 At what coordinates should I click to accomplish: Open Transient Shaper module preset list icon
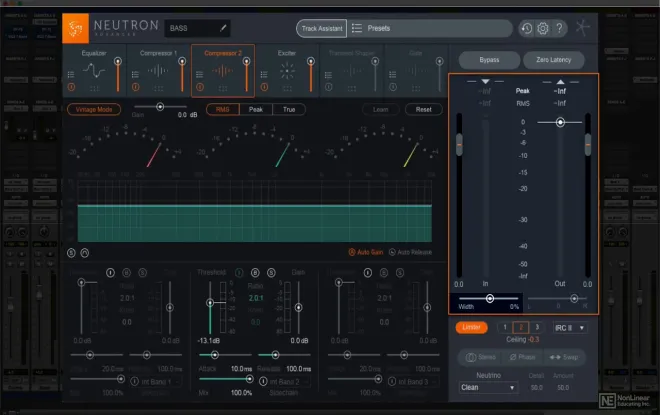(328, 75)
